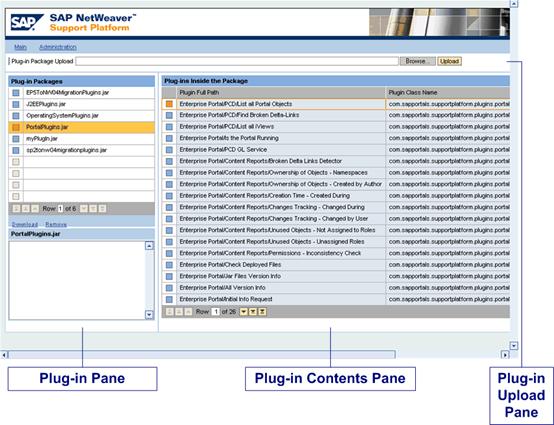Click the Upload button
The height and width of the screenshot is (425, 554).
point(449,61)
